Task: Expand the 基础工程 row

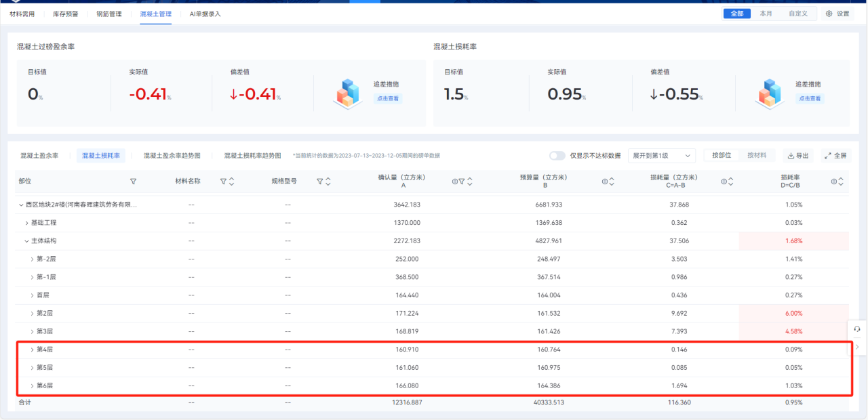Action: 26,223
